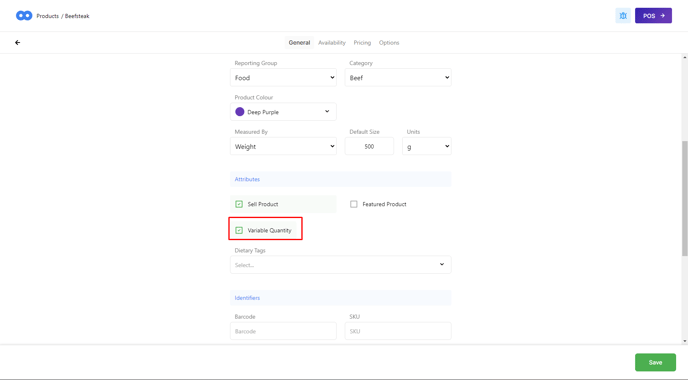This screenshot has height=380, width=688.
Task: Open the Options tab
Action: coord(389,43)
